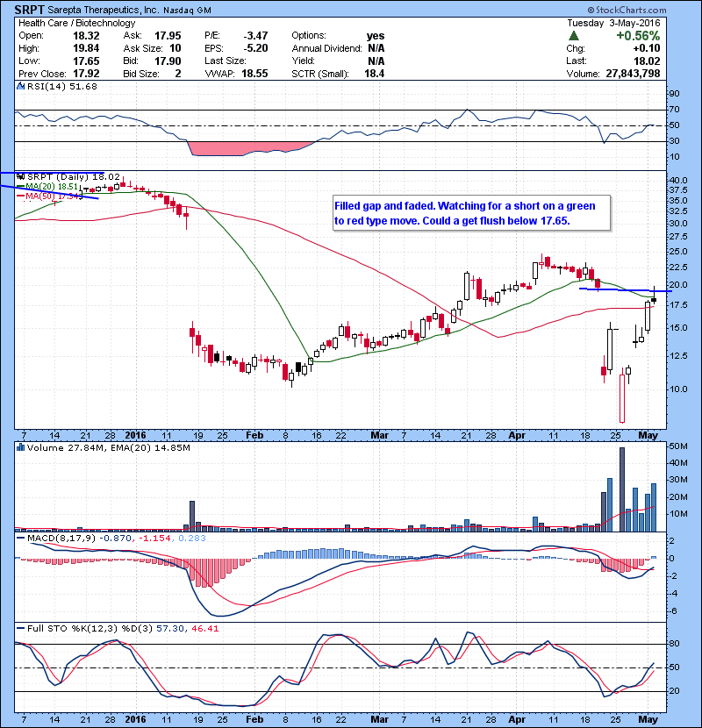
Task: Click the Ask value 17.95
Action: [168, 36]
